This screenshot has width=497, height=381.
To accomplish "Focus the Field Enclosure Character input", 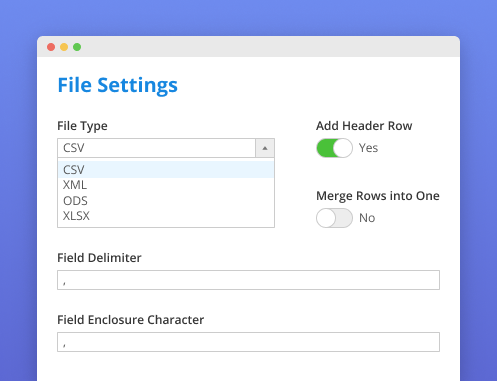I will coord(248,342).
